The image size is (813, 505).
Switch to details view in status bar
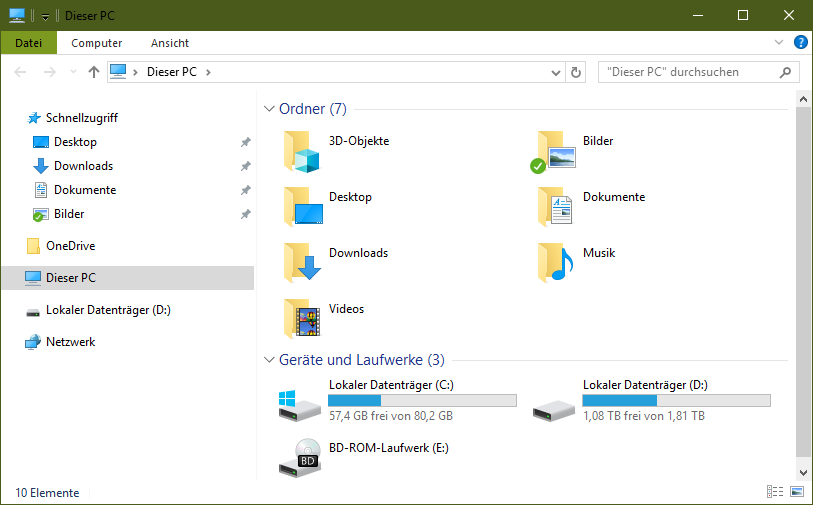775,492
